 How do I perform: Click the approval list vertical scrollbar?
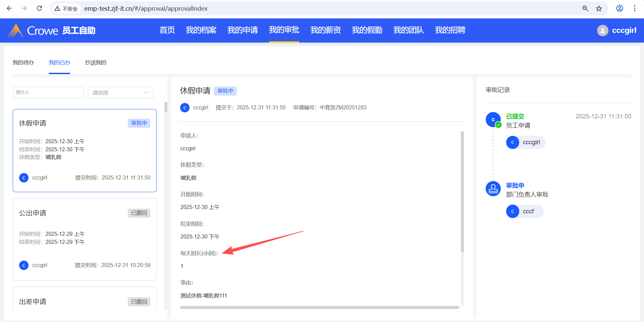click(x=166, y=107)
